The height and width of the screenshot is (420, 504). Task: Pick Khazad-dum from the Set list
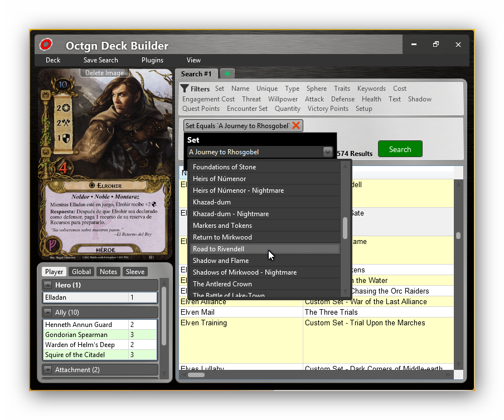(x=265, y=202)
